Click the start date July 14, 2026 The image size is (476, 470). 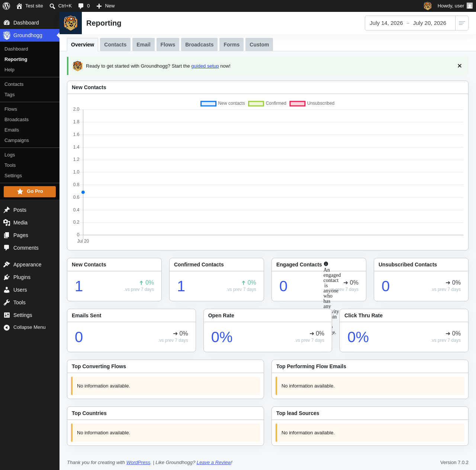click(386, 23)
